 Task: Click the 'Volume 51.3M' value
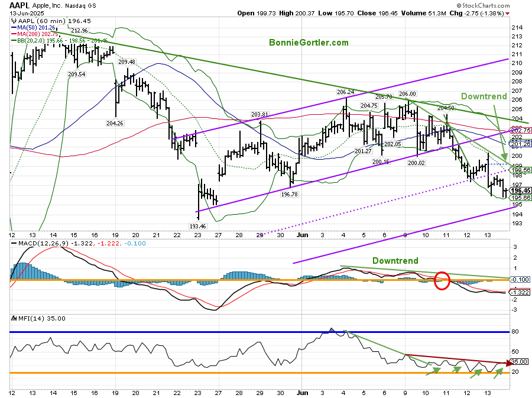coord(423,13)
